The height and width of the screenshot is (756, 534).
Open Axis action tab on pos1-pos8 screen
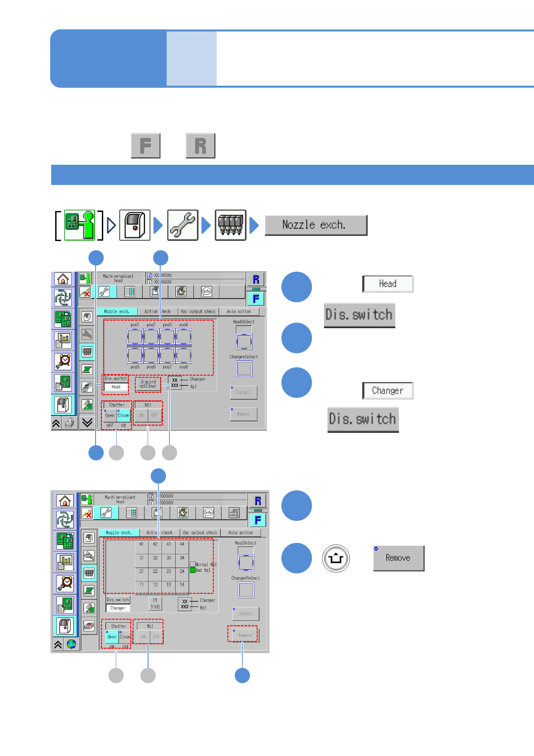pos(239,311)
